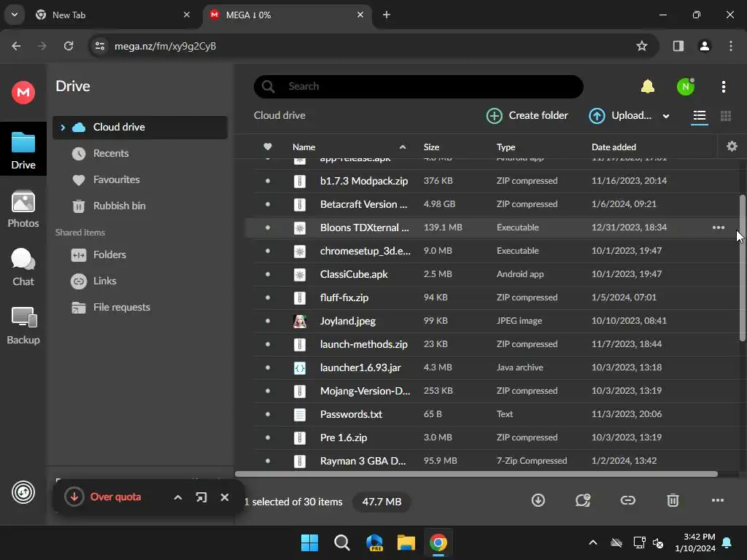
Task: Download selected file using bottom bar icon
Action: [x=538, y=500]
